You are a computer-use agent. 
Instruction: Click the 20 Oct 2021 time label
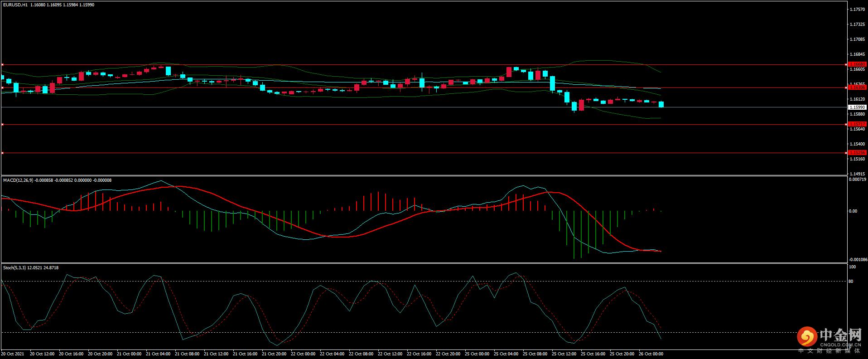click(13, 354)
